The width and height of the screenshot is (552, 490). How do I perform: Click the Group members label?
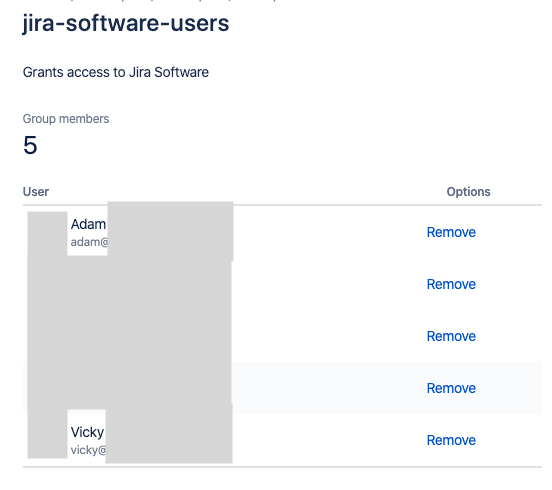click(x=66, y=119)
